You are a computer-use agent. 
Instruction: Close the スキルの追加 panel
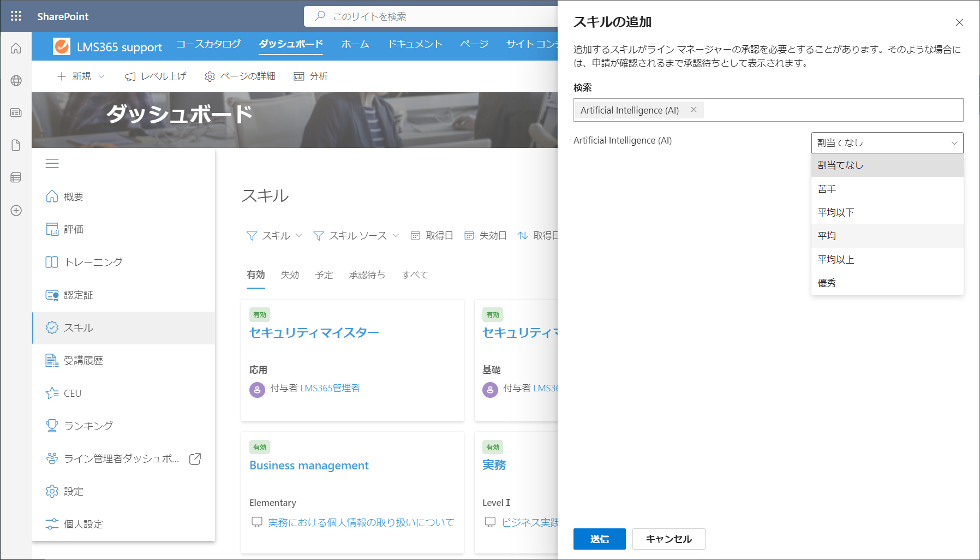(x=959, y=22)
